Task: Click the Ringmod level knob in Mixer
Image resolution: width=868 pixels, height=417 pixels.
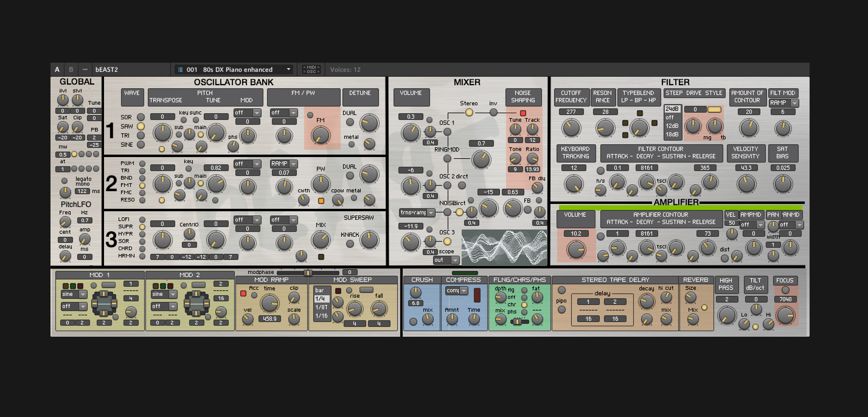Action: tap(481, 159)
